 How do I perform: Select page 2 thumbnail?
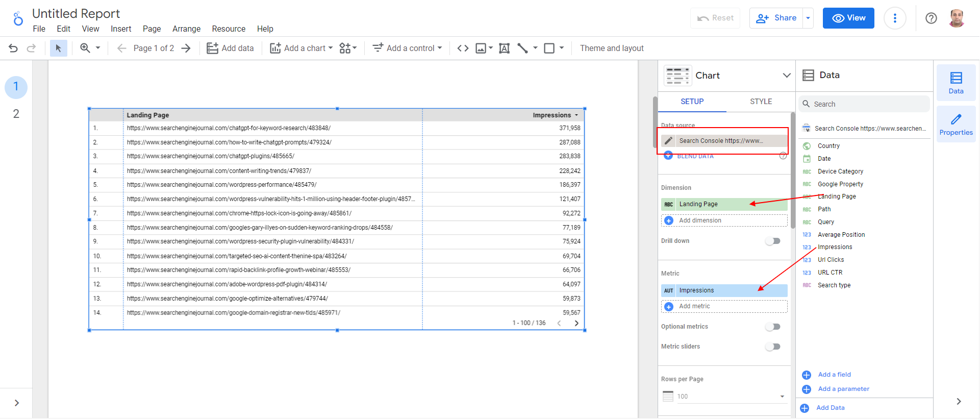click(16, 114)
